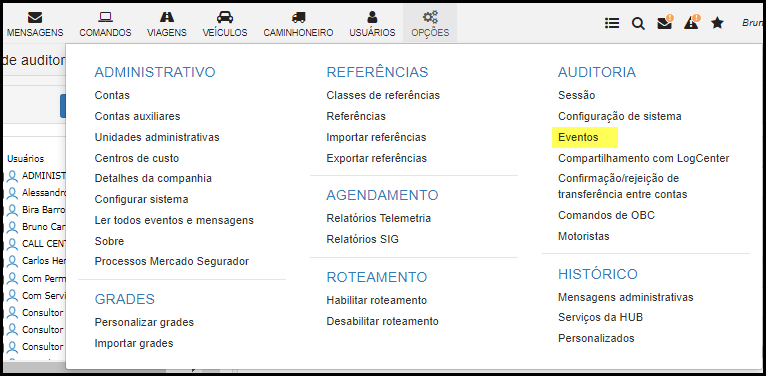Collapse the Opções gears menu
766x376 pixels.
(430, 23)
